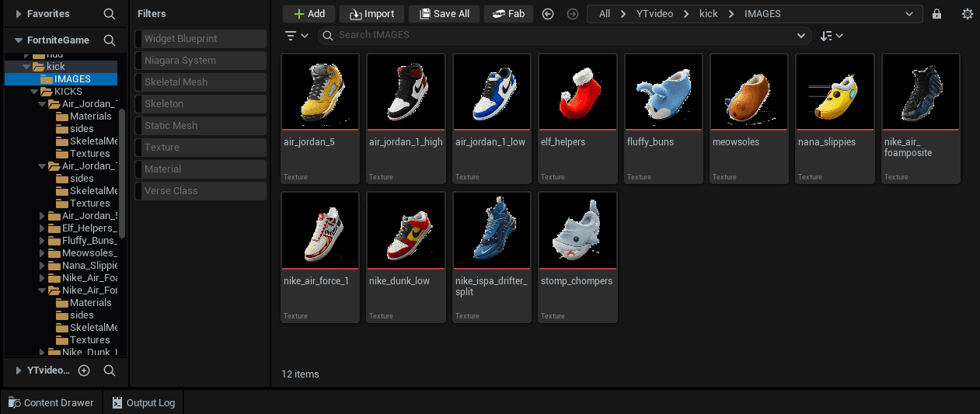Screen dimensions: 980x414
Task: Go back to the previous folder
Action: (548, 14)
